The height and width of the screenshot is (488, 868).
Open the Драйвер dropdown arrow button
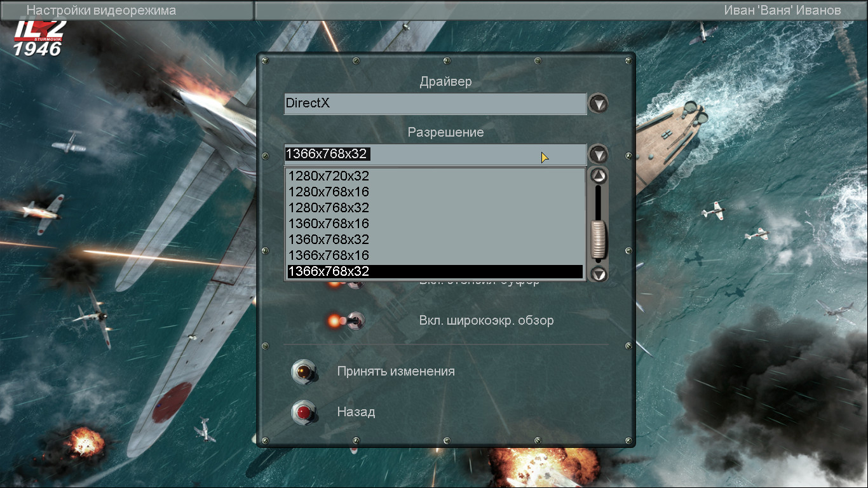(x=598, y=104)
